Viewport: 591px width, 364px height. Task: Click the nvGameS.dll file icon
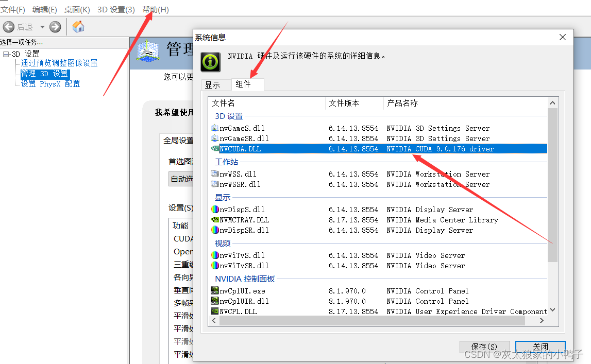pos(215,128)
